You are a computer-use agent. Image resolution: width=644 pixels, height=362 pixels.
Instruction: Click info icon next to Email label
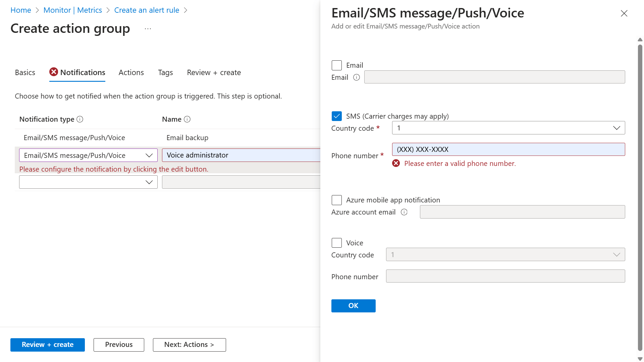pos(357,77)
